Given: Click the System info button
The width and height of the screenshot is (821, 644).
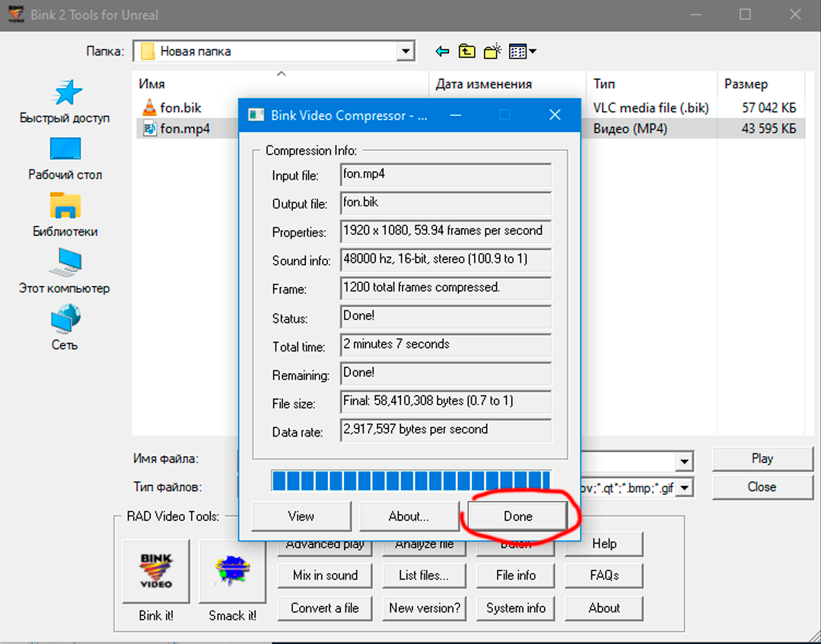Looking at the screenshot, I should 516,608.
